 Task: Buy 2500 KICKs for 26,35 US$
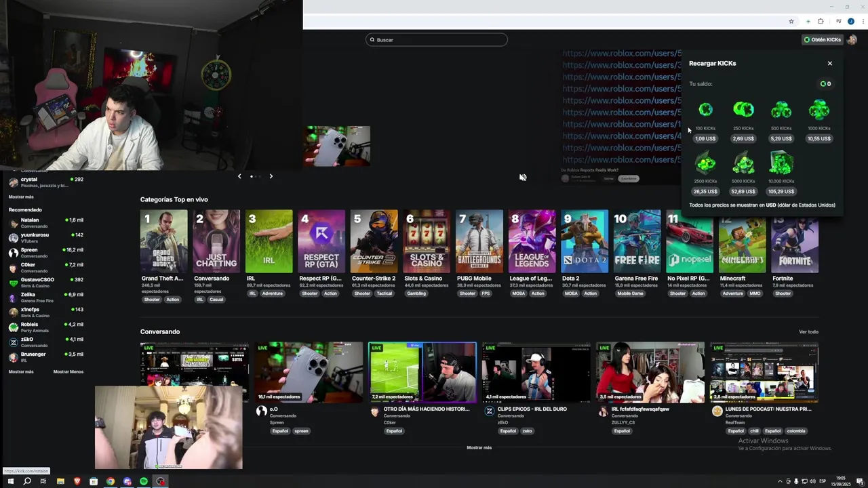coord(705,191)
